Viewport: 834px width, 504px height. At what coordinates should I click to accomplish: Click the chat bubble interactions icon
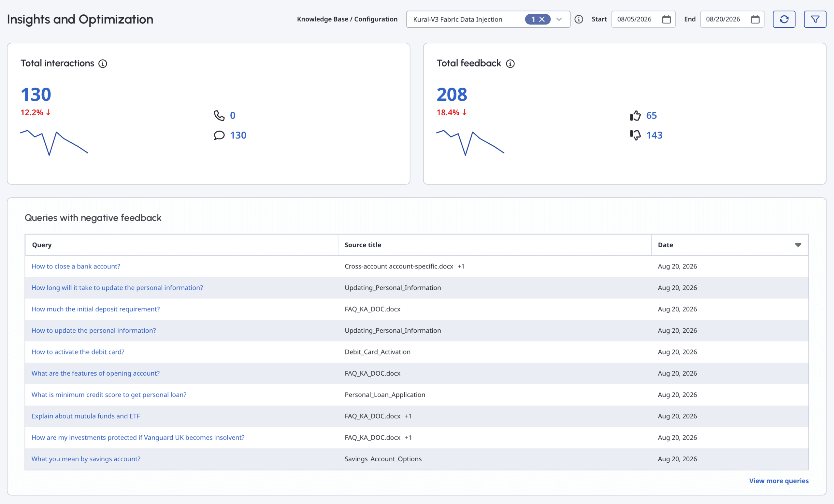coord(219,136)
